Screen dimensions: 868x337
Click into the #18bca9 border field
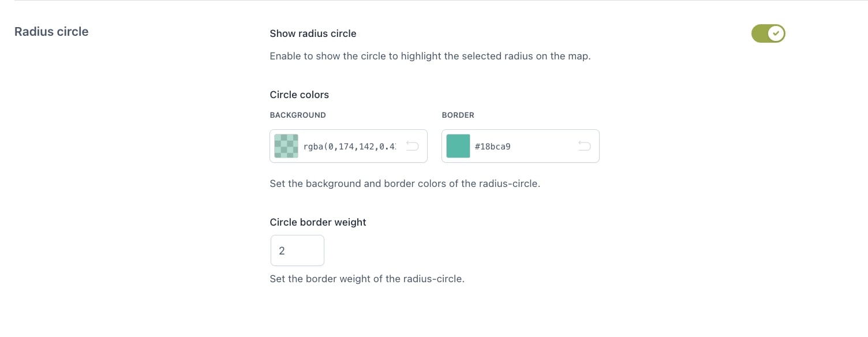tap(519, 147)
